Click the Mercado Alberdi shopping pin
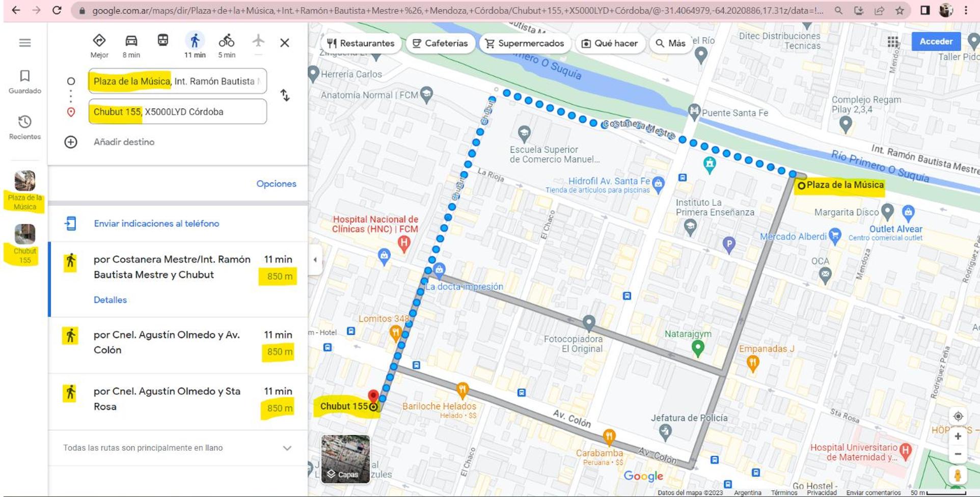Viewport: 980px width, 497px height. (834, 235)
